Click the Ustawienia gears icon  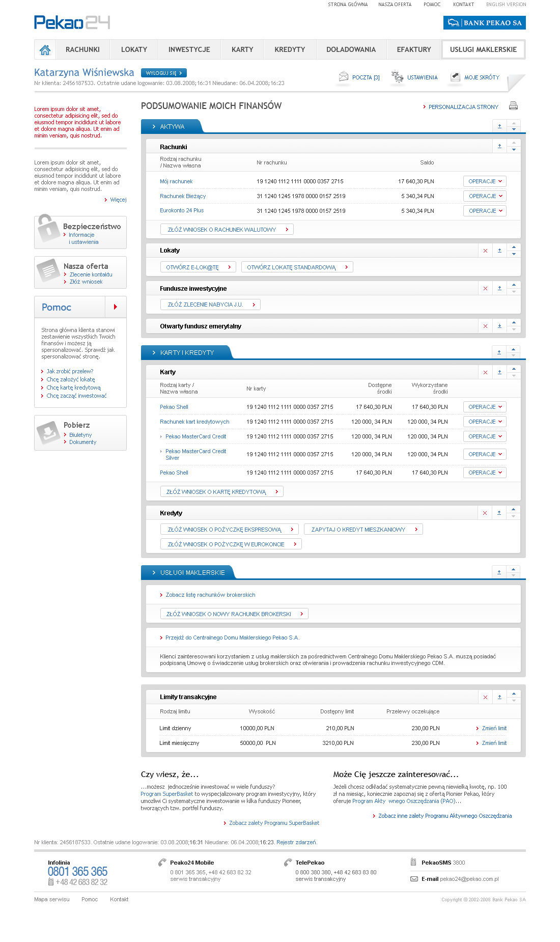click(x=397, y=77)
